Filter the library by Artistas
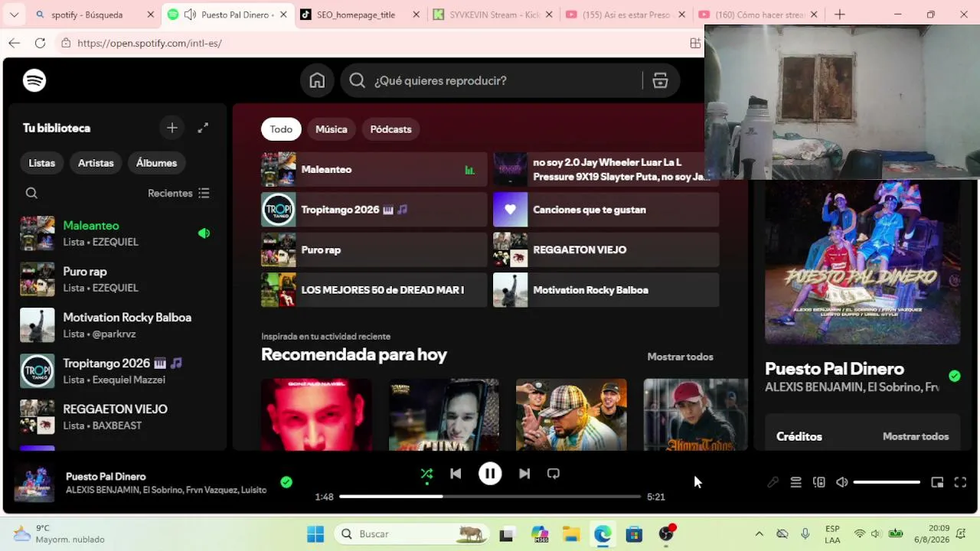Screen dimensions: 980x551 tap(96, 163)
